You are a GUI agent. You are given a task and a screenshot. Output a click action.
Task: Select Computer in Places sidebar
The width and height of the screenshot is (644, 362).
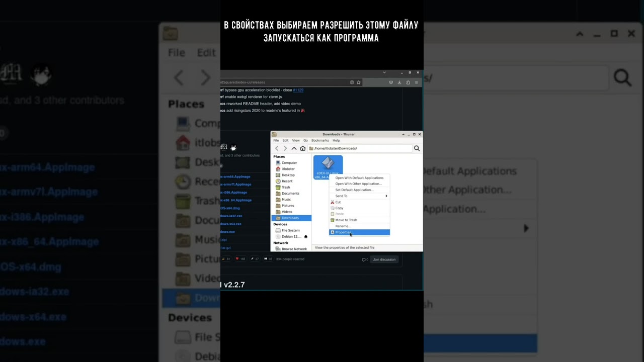click(x=291, y=163)
